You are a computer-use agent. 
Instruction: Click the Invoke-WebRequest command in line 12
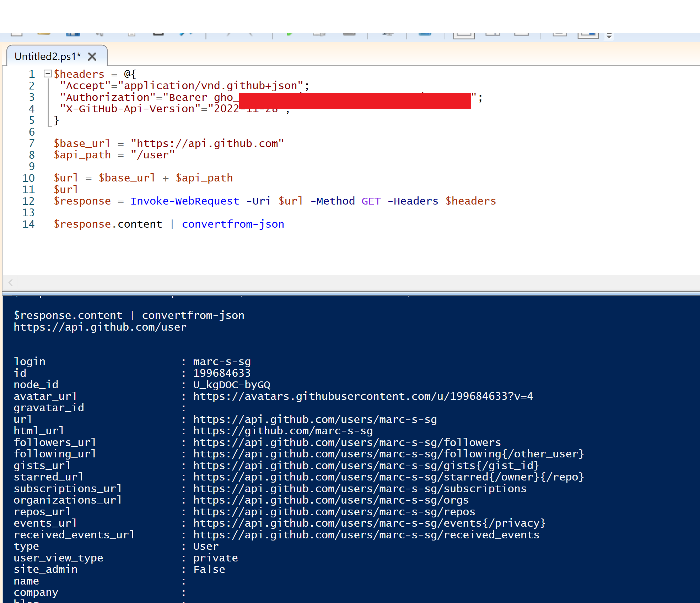pos(185,201)
